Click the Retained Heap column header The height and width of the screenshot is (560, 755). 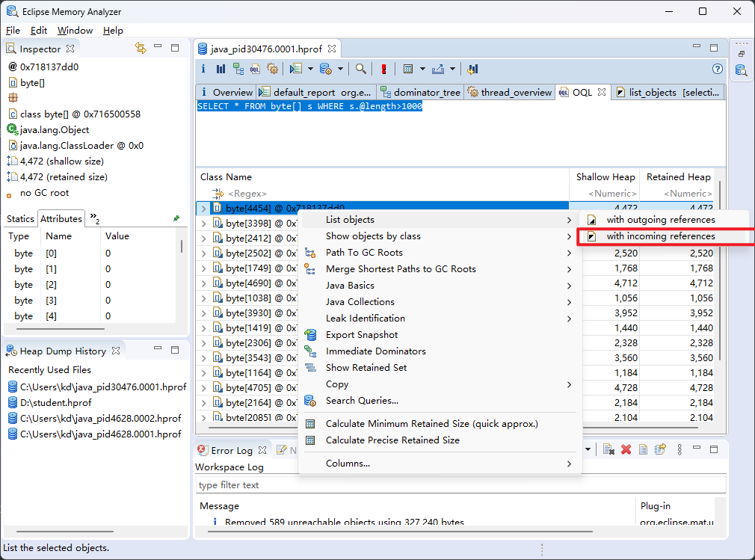tap(678, 176)
